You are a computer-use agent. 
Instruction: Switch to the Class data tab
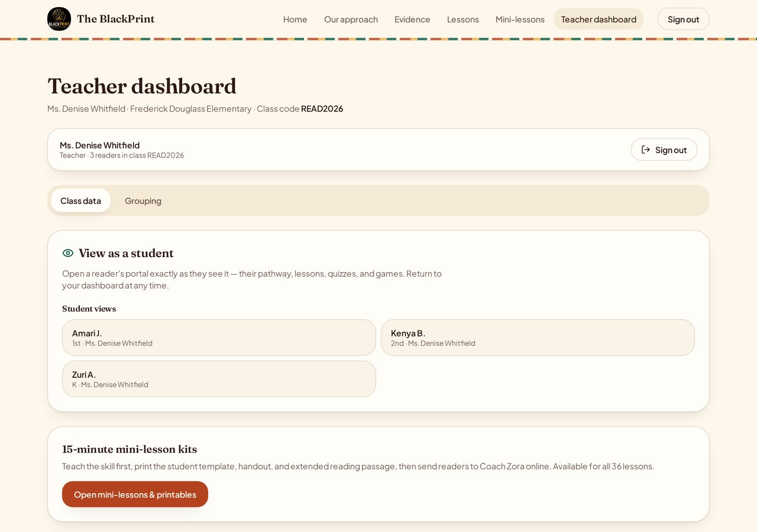point(80,201)
